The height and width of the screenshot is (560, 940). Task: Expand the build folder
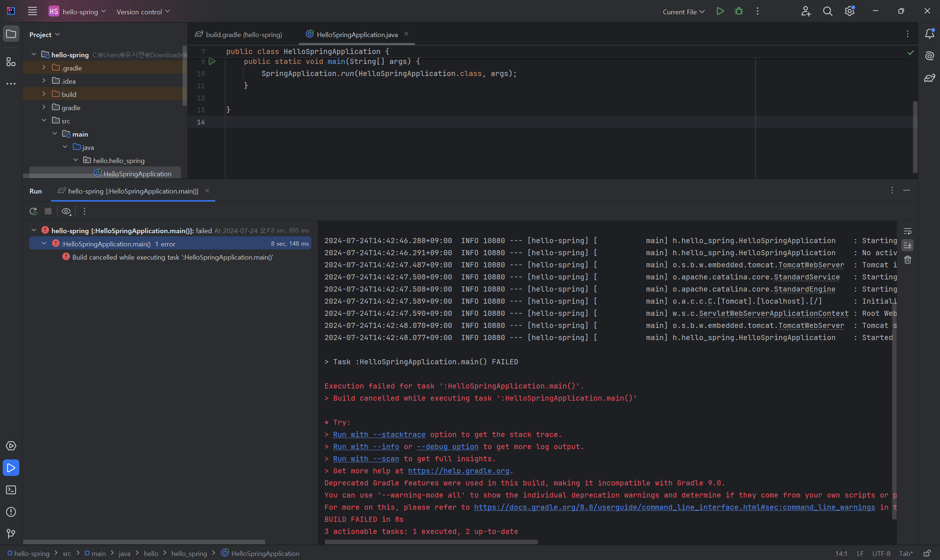(x=44, y=94)
